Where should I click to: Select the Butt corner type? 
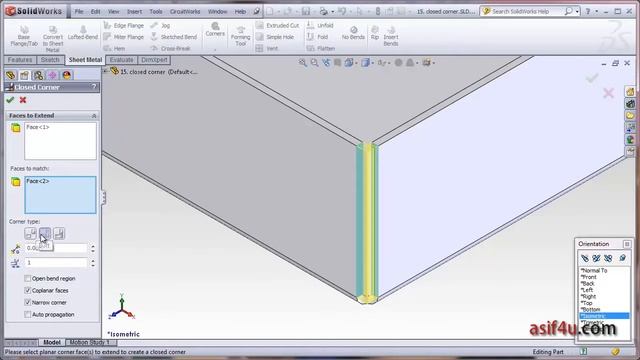(x=31, y=233)
